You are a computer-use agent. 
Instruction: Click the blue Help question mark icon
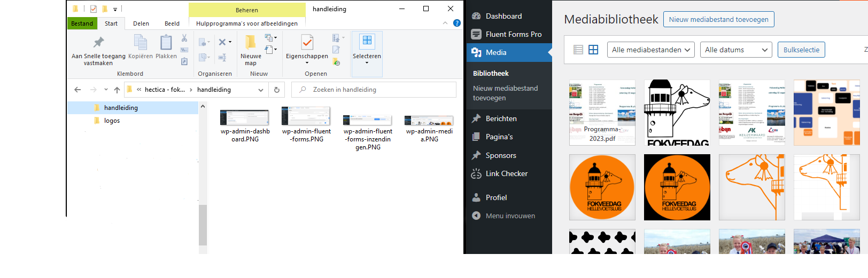click(457, 23)
